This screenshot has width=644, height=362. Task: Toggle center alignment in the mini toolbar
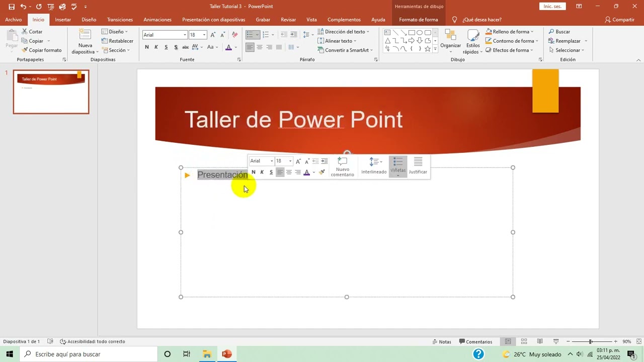[x=289, y=172]
